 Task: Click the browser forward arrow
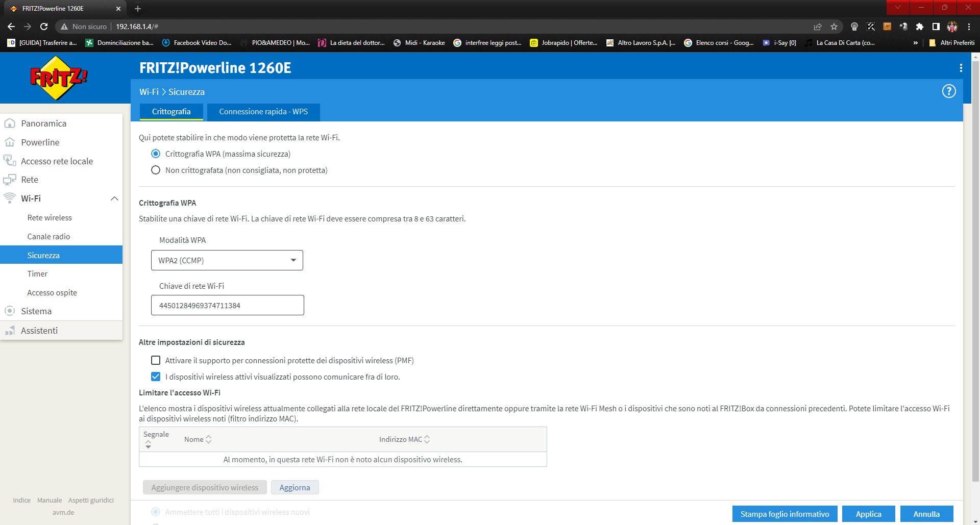[28, 27]
